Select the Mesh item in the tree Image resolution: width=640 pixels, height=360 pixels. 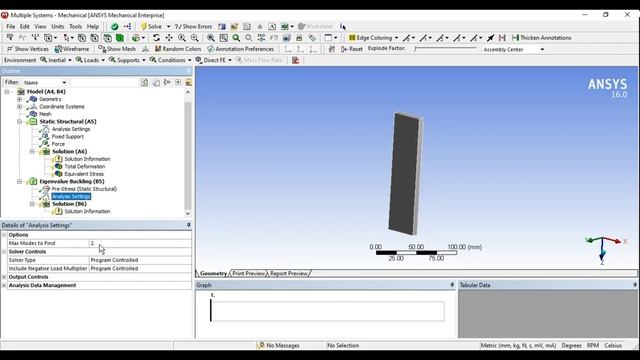[x=45, y=114]
